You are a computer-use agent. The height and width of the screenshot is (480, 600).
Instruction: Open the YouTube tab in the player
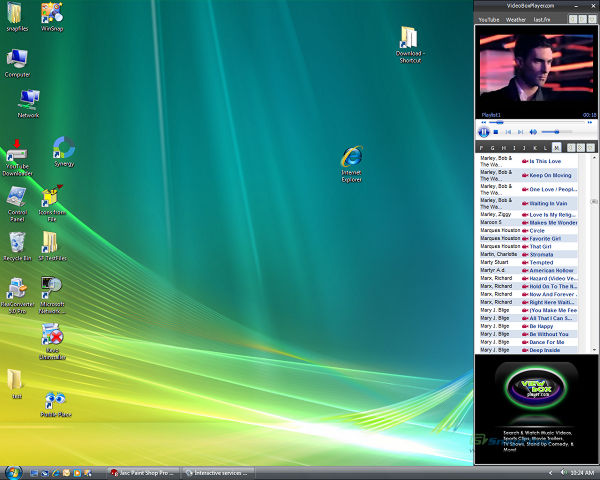point(489,20)
